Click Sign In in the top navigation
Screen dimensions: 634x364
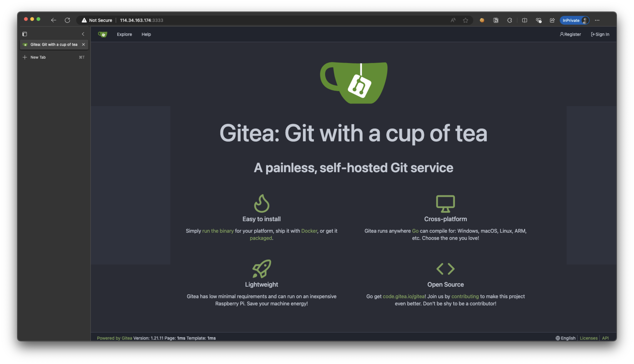click(600, 34)
